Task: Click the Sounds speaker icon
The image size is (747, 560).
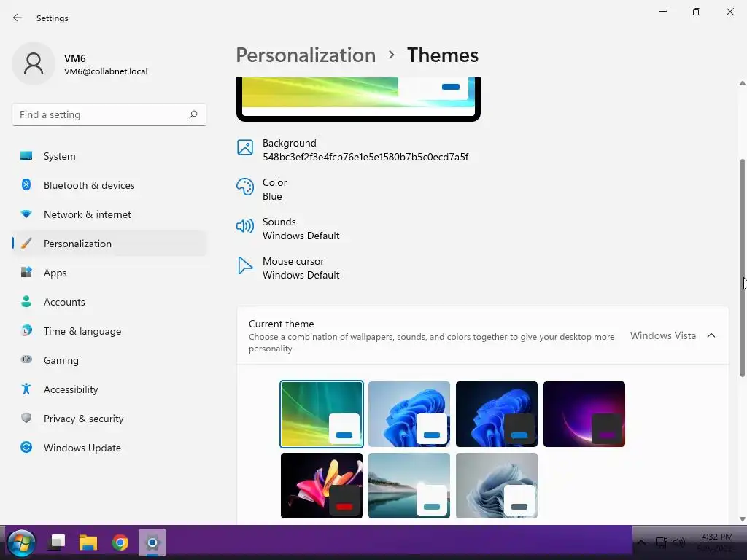Action: tap(245, 226)
